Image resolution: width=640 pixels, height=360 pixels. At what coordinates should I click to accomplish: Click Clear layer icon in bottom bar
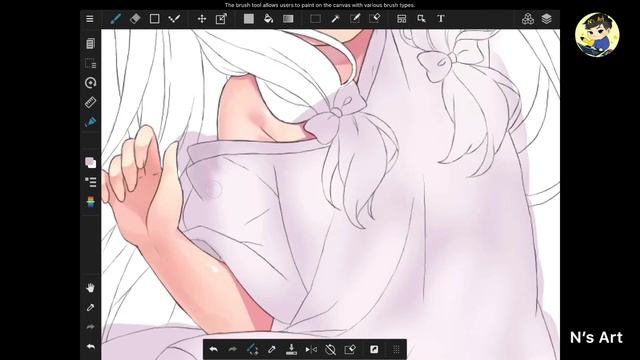pos(350,349)
